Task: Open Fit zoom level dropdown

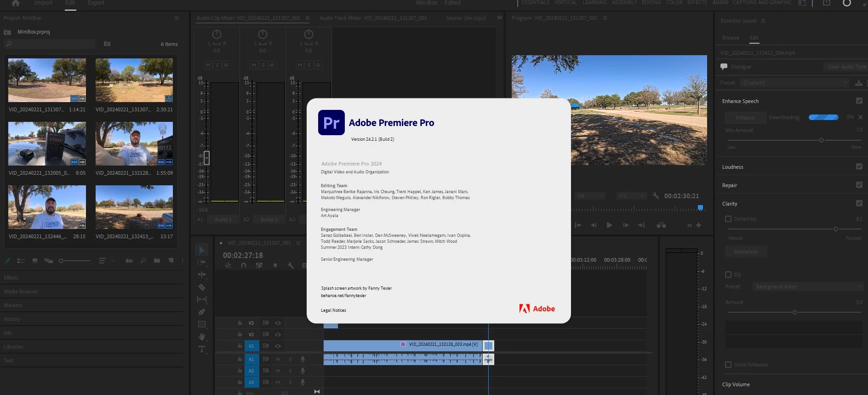Action: (590, 196)
